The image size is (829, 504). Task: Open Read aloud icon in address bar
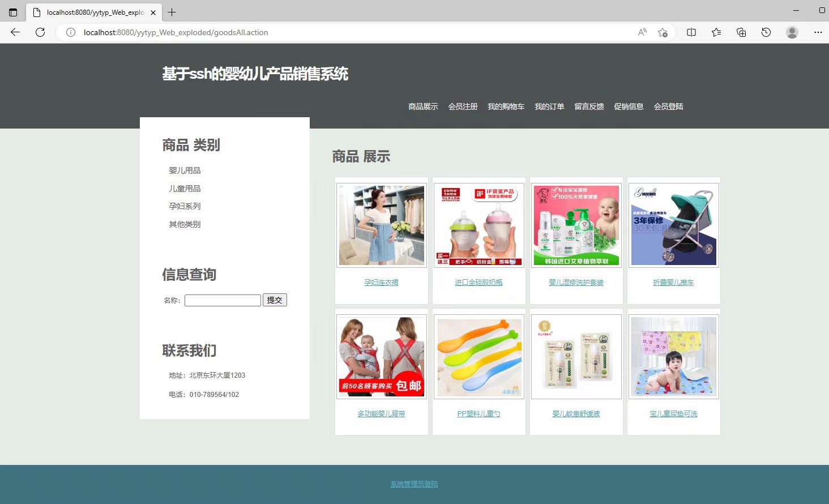tap(642, 32)
